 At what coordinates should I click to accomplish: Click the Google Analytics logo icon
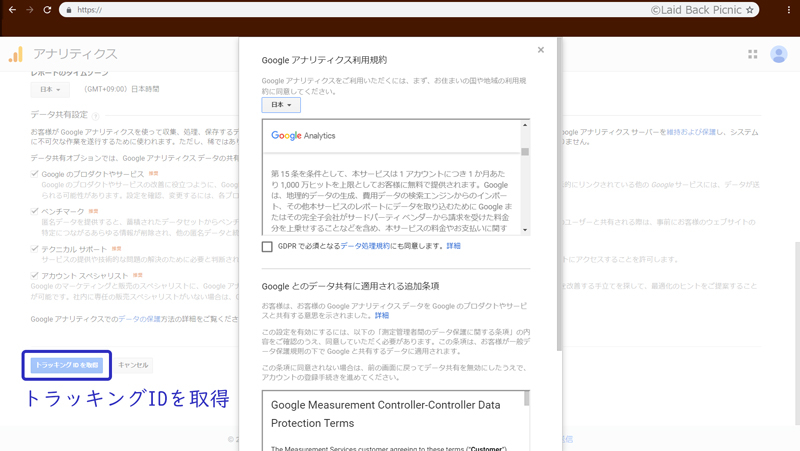point(16,54)
